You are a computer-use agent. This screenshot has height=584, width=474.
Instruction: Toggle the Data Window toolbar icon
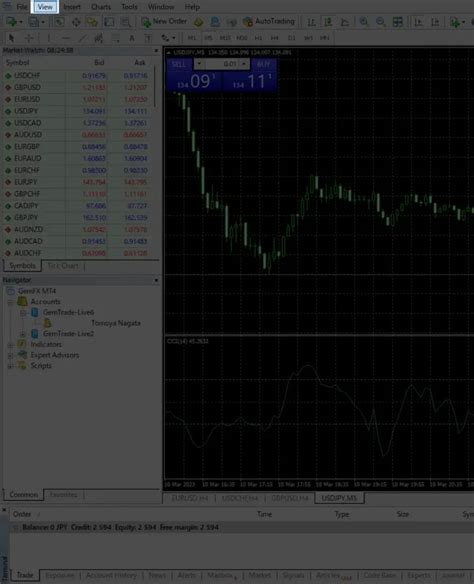76,22
